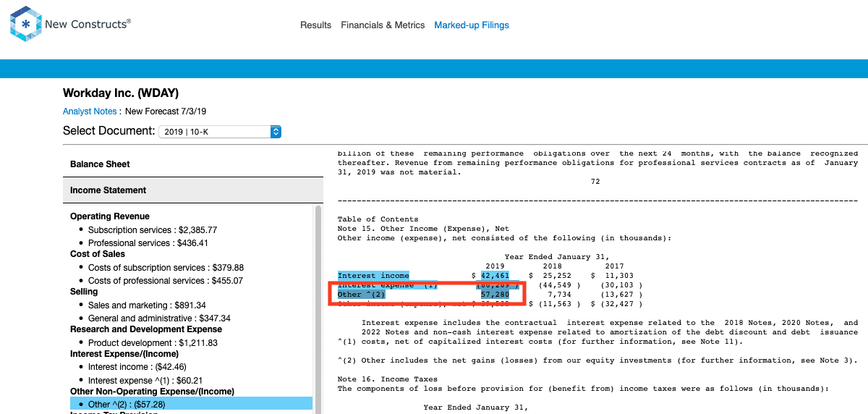Select General and administrative : $347.34 item

pyautogui.click(x=159, y=318)
